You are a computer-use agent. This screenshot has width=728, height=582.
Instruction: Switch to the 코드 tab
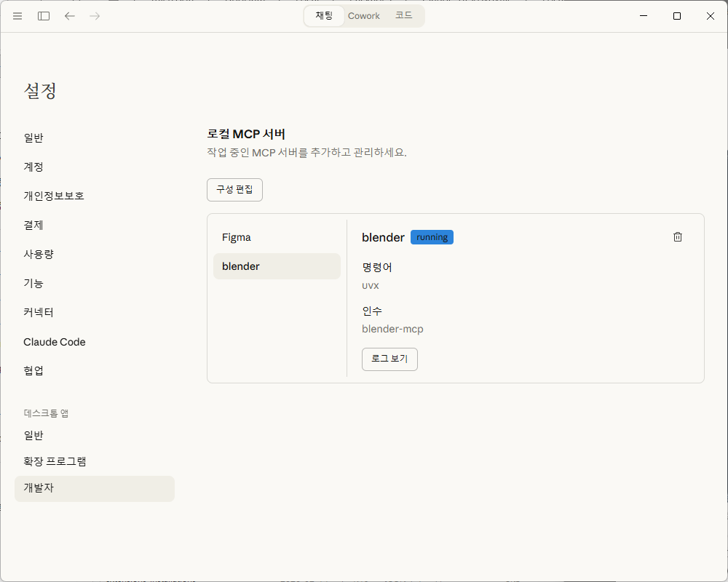404,16
